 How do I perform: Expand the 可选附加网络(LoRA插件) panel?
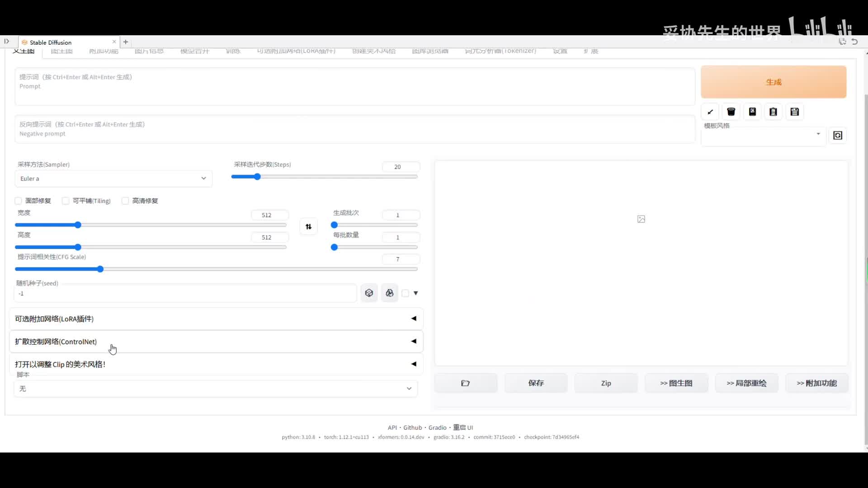pos(216,319)
